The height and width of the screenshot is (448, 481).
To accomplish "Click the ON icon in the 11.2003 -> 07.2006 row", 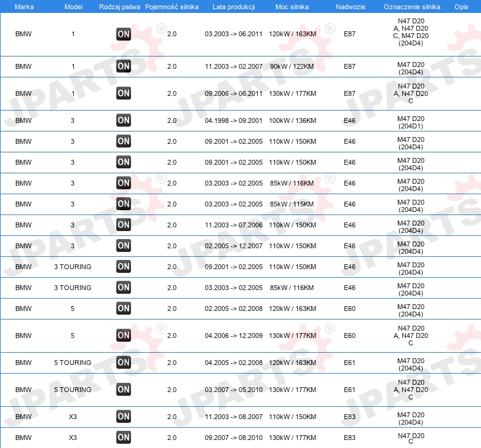I will click(x=124, y=225).
